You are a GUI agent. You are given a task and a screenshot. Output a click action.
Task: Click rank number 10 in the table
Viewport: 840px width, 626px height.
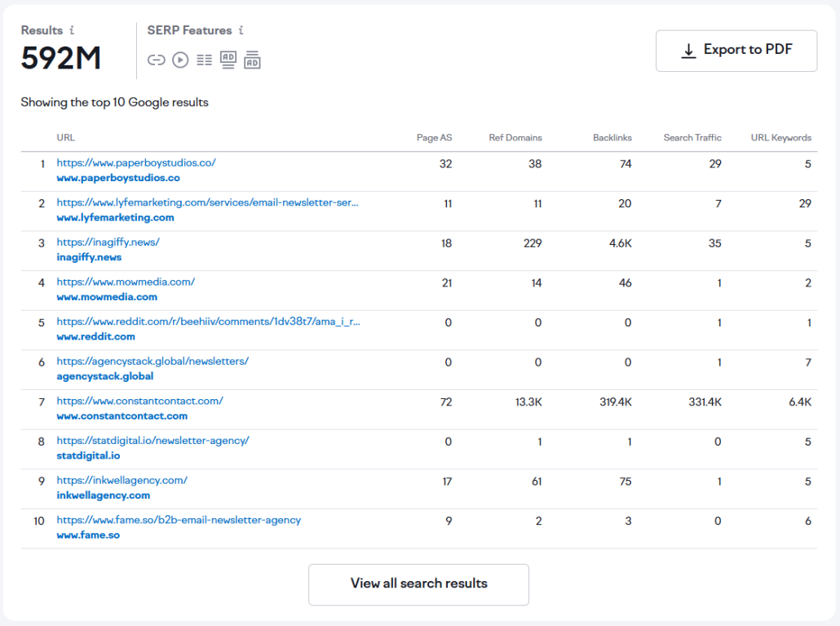[39, 521]
